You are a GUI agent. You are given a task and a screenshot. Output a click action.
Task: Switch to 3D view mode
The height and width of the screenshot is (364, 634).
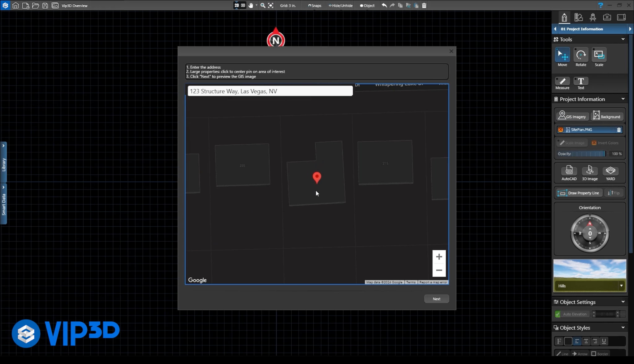point(243,5)
